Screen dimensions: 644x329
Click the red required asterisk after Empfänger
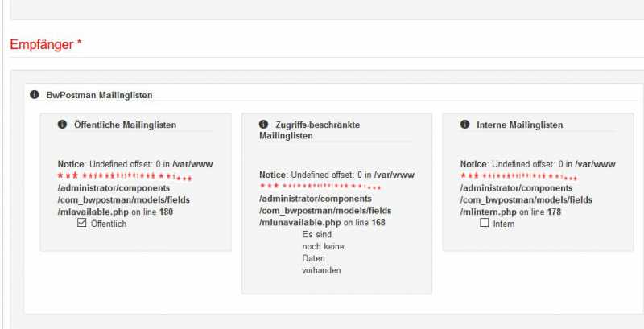[x=80, y=44]
